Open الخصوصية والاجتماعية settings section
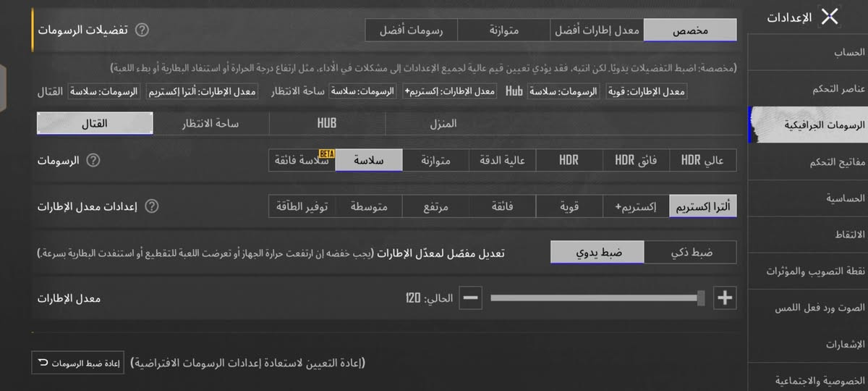 807,378
